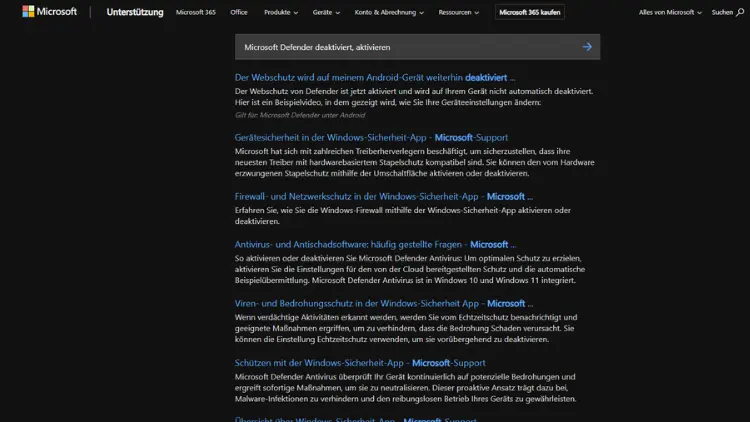Click Microsoft 365 kaufen button

[x=529, y=12]
